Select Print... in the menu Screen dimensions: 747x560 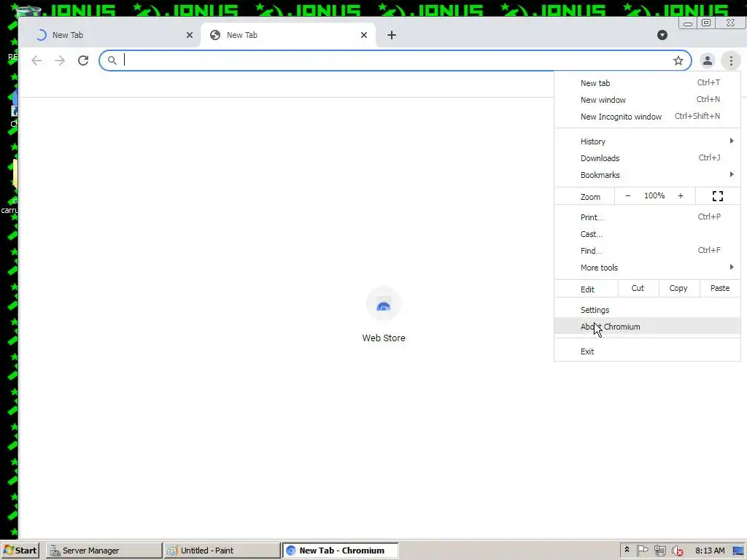pos(648,217)
